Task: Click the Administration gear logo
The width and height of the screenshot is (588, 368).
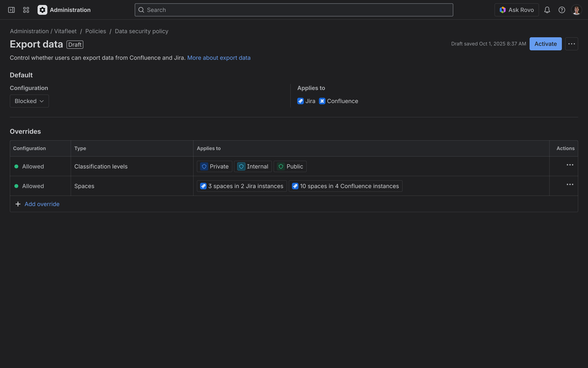Action: pyautogui.click(x=42, y=10)
